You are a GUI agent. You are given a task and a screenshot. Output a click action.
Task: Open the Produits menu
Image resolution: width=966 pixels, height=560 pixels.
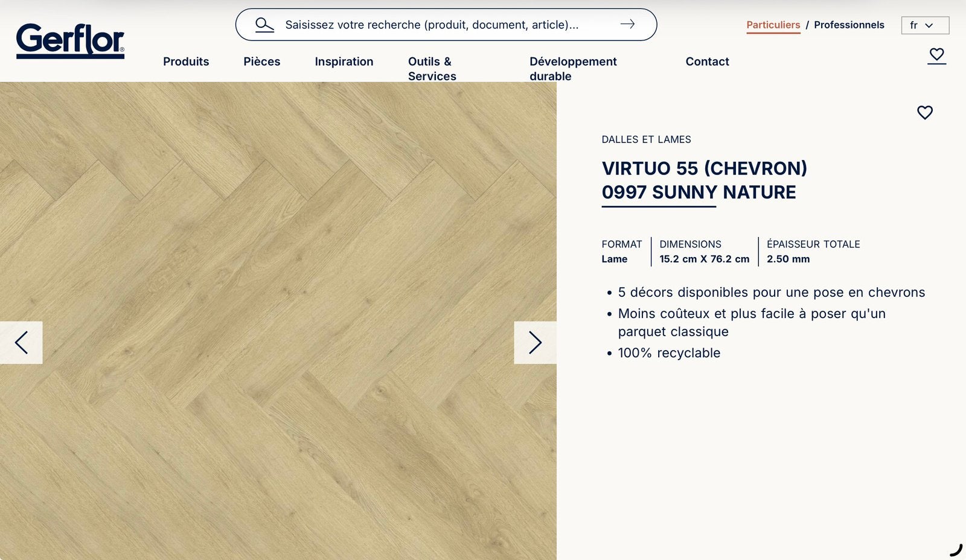[x=186, y=62]
